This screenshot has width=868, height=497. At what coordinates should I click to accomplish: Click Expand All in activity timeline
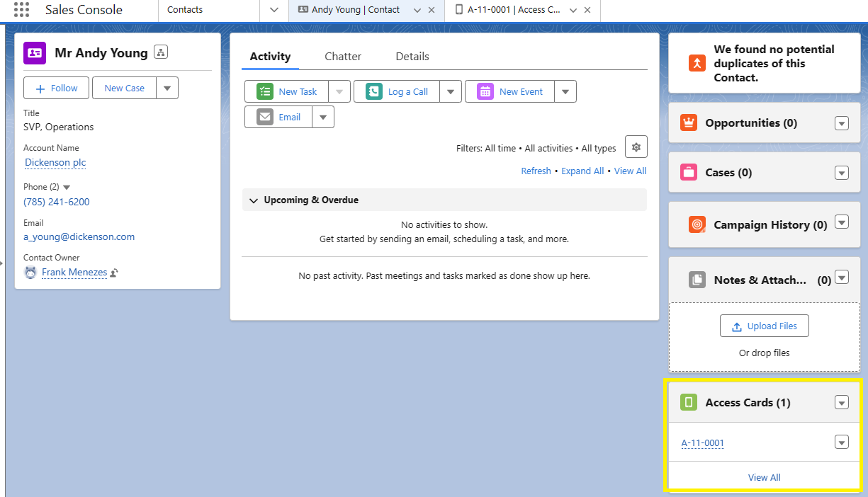coord(583,171)
